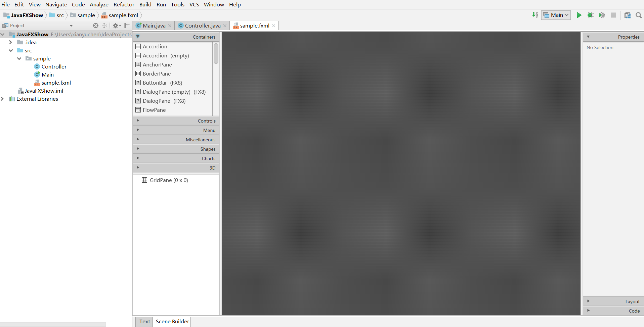Close the Controller.java tab

[x=225, y=26]
